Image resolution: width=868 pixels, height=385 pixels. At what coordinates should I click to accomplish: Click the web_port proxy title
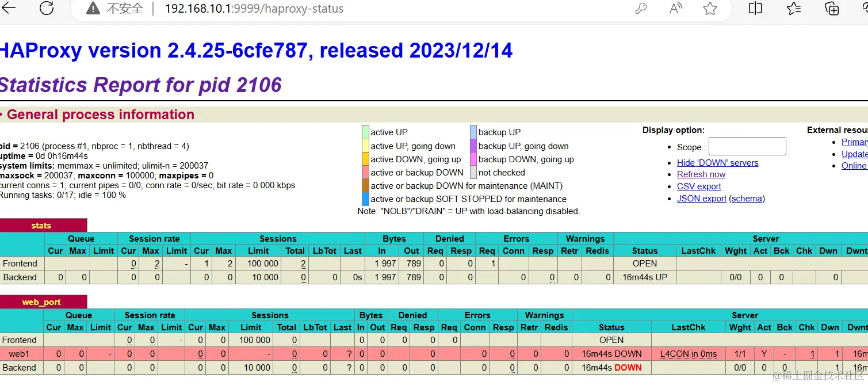pos(41,302)
